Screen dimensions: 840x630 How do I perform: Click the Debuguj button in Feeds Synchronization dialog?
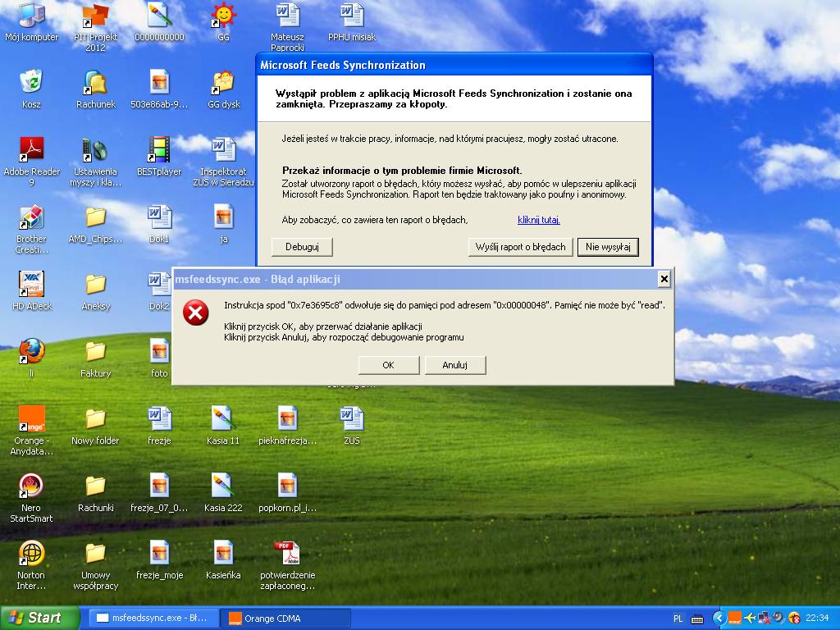[302, 247]
